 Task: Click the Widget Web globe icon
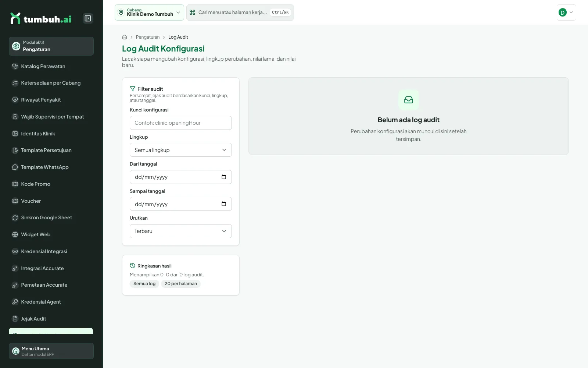(x=15, y=234)
